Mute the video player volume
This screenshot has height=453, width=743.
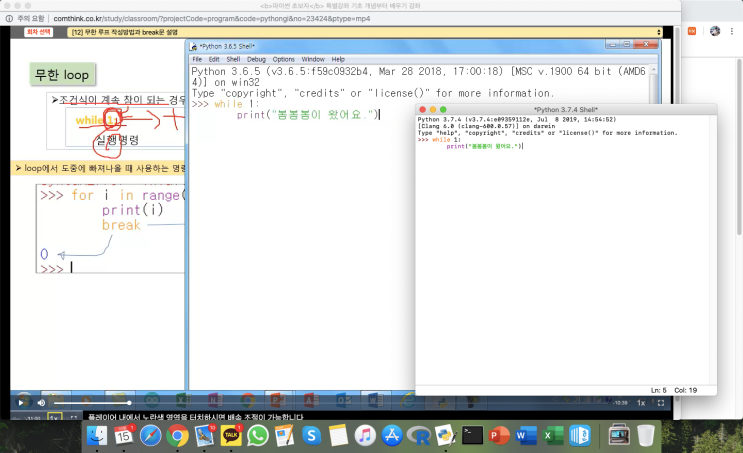41,403
